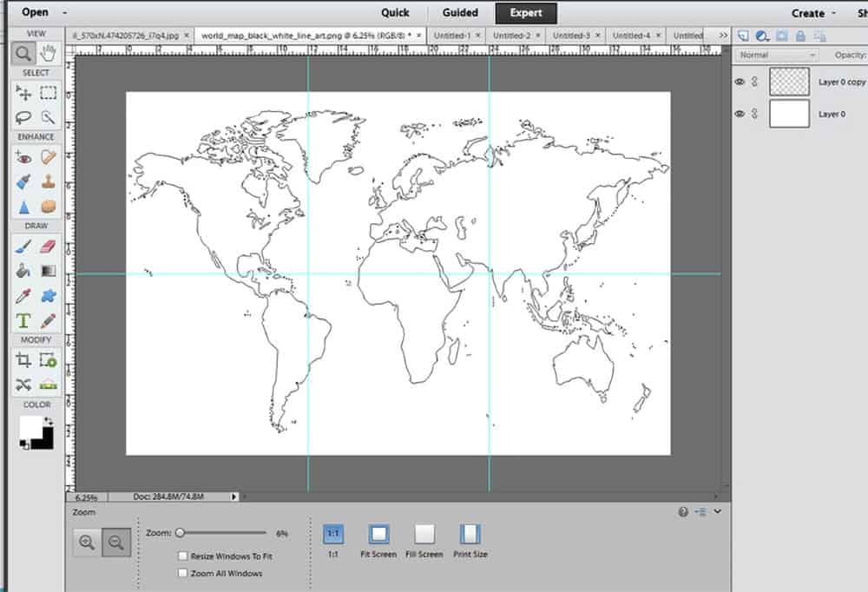Check the Zoom All Windows option
Screen dimensions: 868x592
182,573
